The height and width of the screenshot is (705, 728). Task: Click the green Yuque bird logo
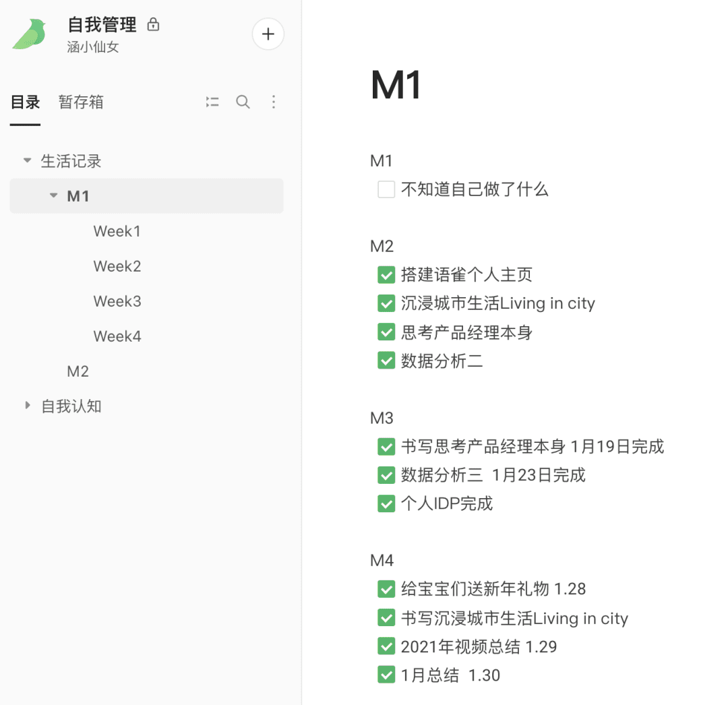coord(30,34)
